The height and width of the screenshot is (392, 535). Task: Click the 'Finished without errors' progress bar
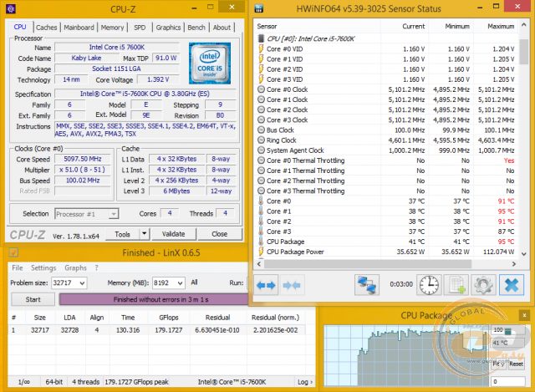(154, 299)
